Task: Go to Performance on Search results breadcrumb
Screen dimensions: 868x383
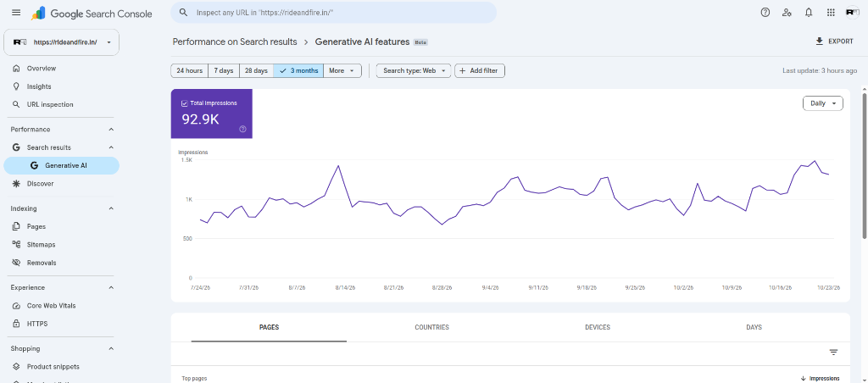Action: [x=235, y=42]
